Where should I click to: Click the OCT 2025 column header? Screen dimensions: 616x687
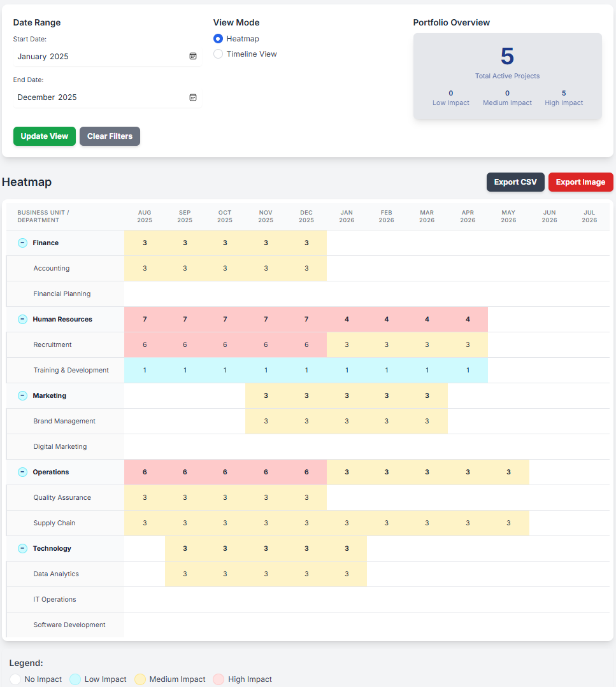[225, 216]
